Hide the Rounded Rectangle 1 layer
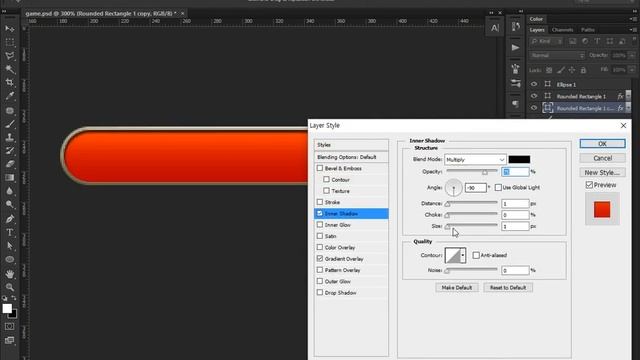Viewport: 640px width, 360px height. pos(534,96)
